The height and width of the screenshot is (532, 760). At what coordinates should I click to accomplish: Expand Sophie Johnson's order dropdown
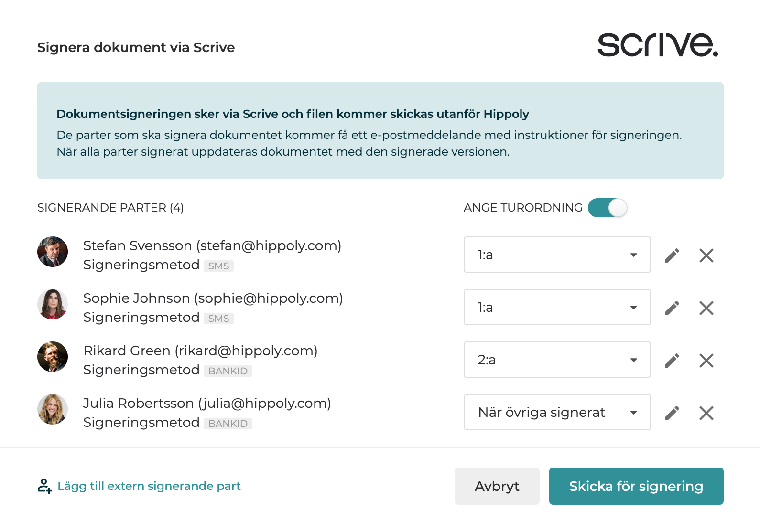click(557, 308)
